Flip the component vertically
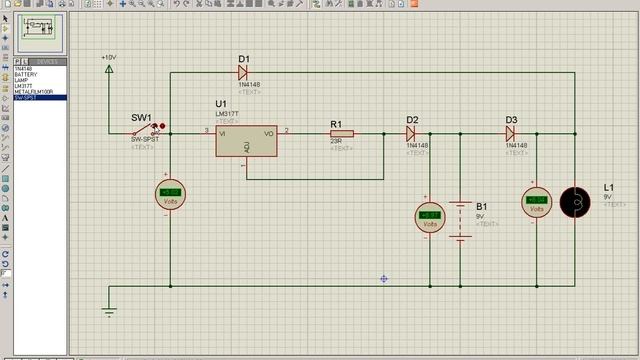 pos(5,295)
